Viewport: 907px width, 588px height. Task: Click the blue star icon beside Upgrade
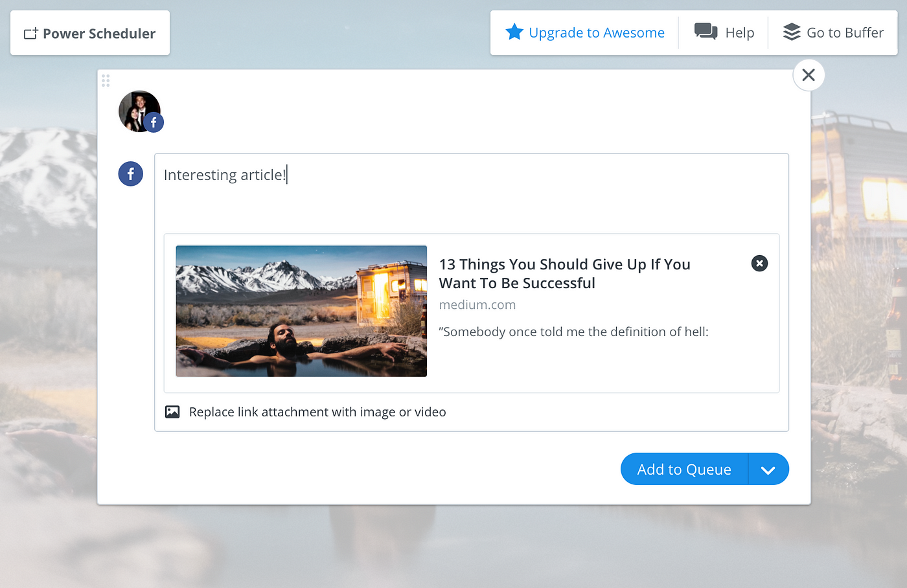514,32
